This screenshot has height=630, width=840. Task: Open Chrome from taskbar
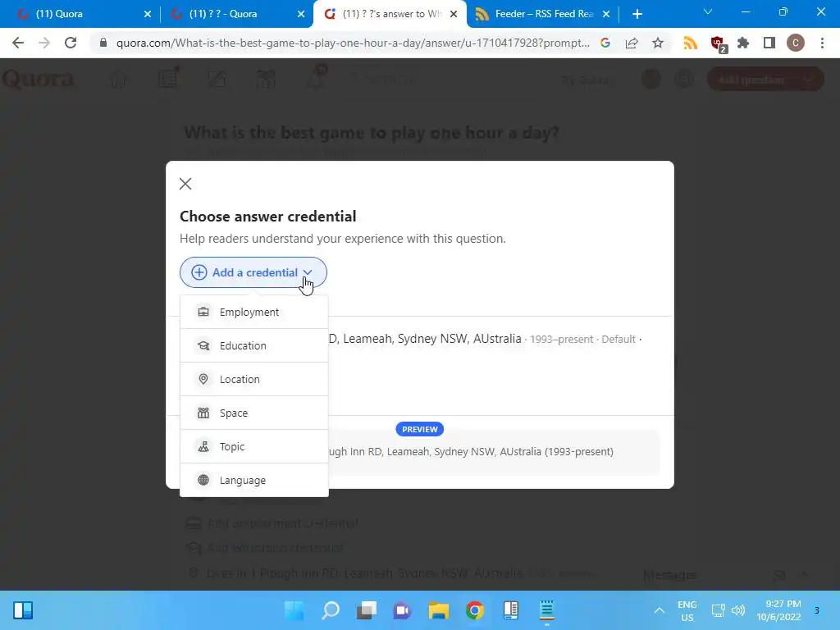pos(475,610)
